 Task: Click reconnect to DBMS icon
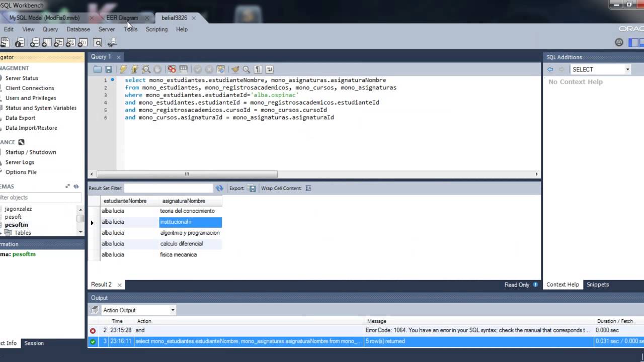(112, 43)
